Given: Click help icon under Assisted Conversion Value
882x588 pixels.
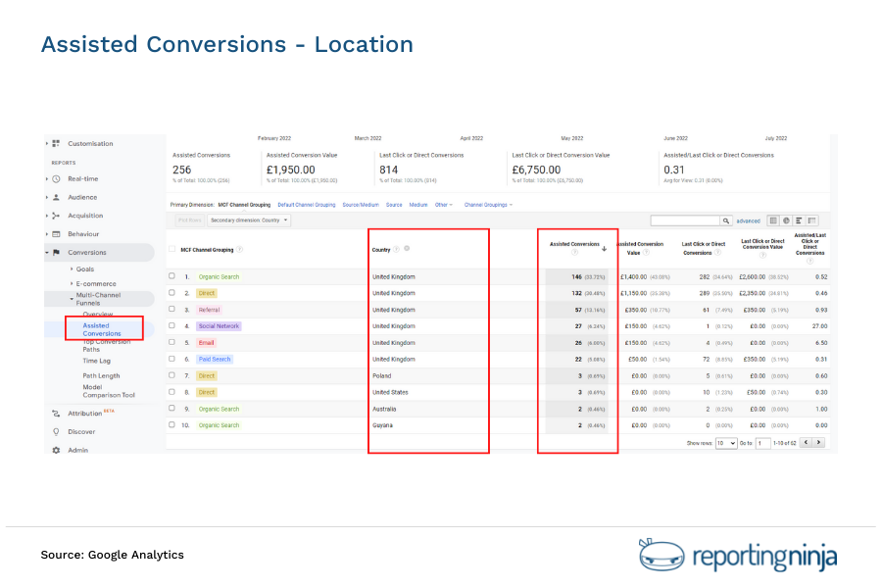Looking at the screenshot, I should [x=647, y=253].
